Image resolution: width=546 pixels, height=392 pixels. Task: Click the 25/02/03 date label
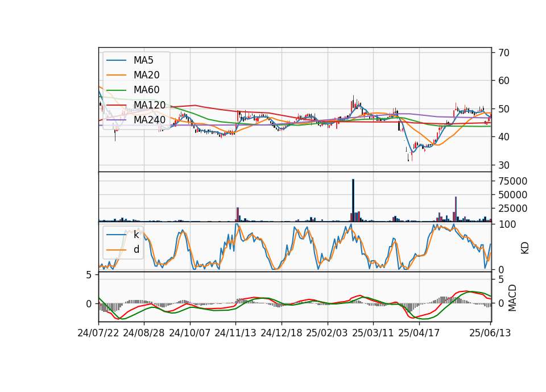click(327, 333)
